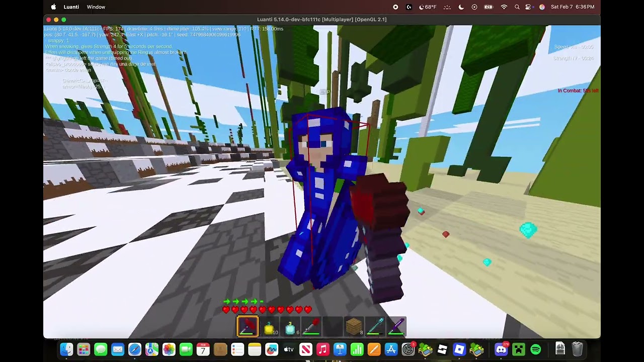The image size is (644, 362).
Task: Toggle Focus moon icon in menu bar
Action: pos(461,7)
